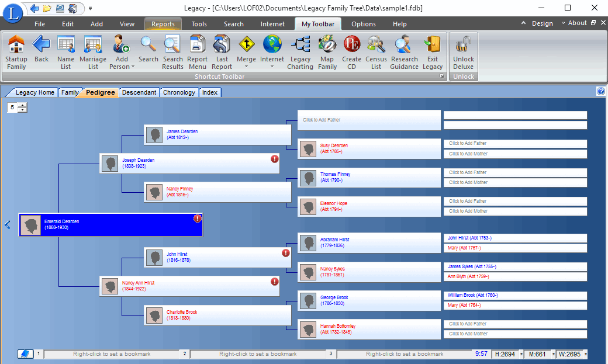This screenshot has height=364, width=608.
Task: Click the warning icon on Joseph Dearden
Action: [275, 159]
